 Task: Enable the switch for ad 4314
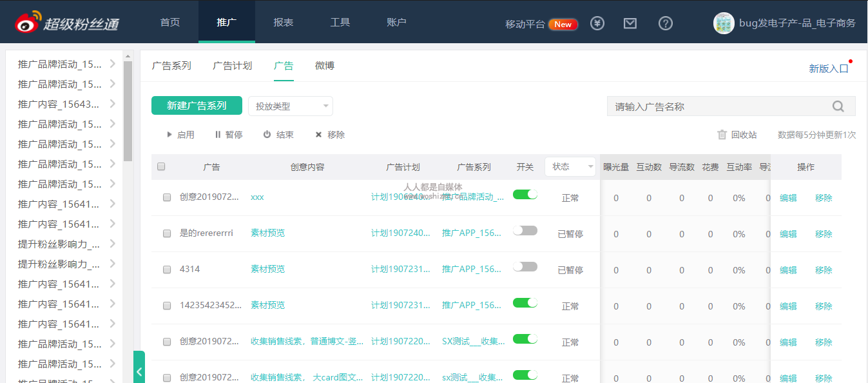pyautogui.click(x=525, y=266)
